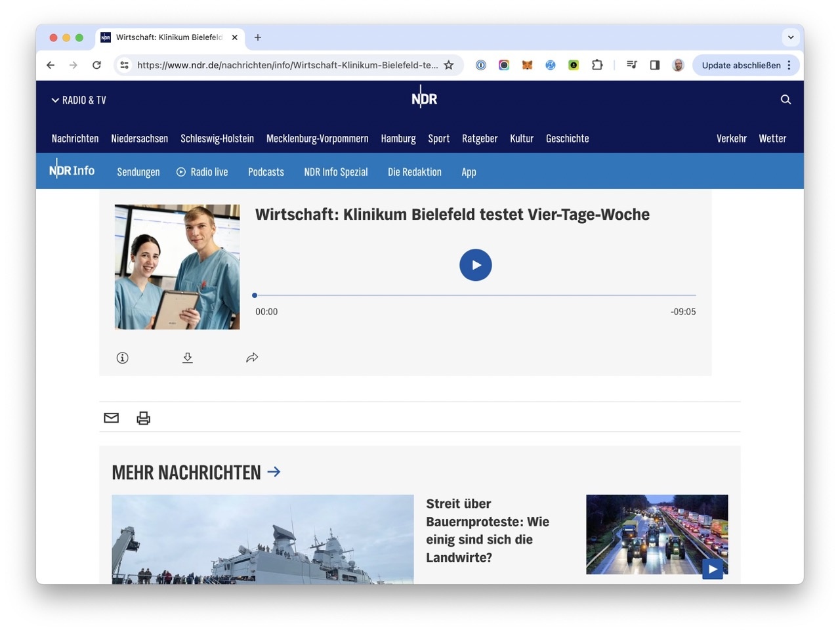Viewport: 840px width, 632px height.
Task: Go back with browser back arrow
Action: click(51, 65)
